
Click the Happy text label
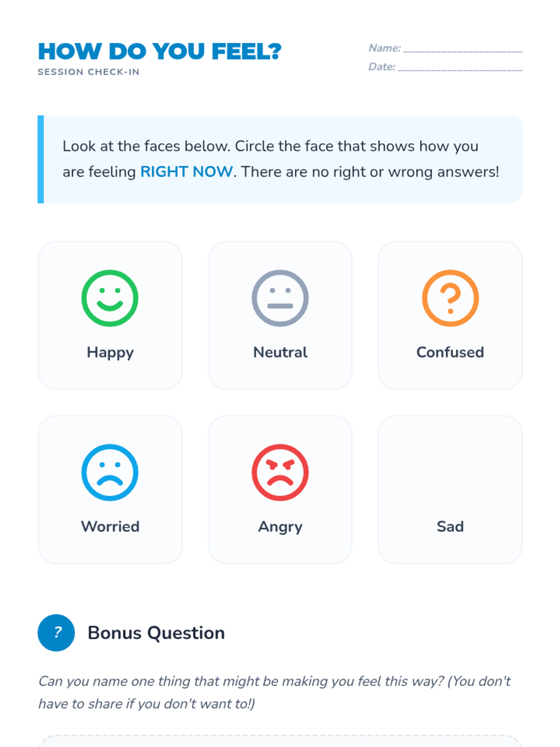tap(110, 352)
